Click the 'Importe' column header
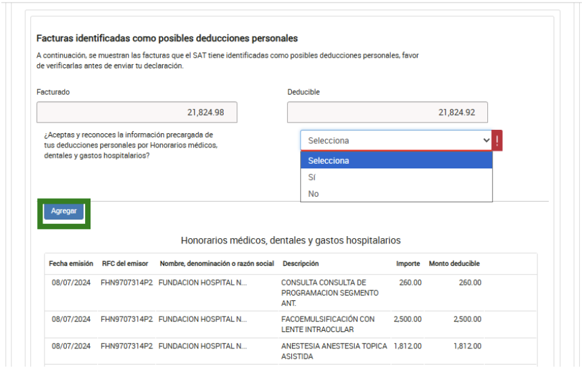 (408, 264)
